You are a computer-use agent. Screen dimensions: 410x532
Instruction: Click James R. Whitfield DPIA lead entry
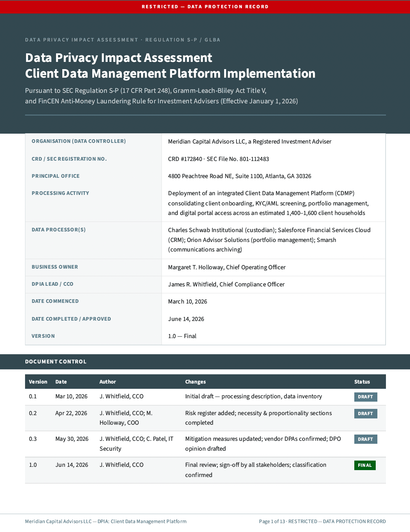pos(226,284)
